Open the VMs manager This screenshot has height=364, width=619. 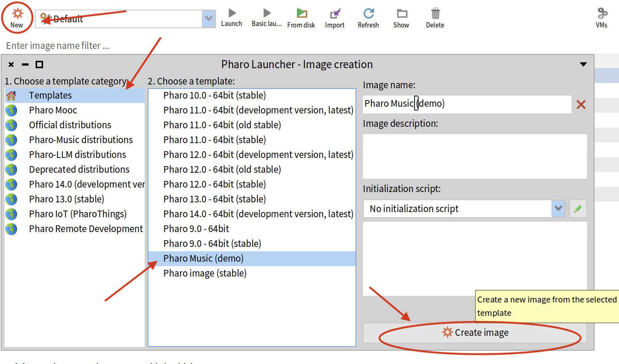click(602, 18)
